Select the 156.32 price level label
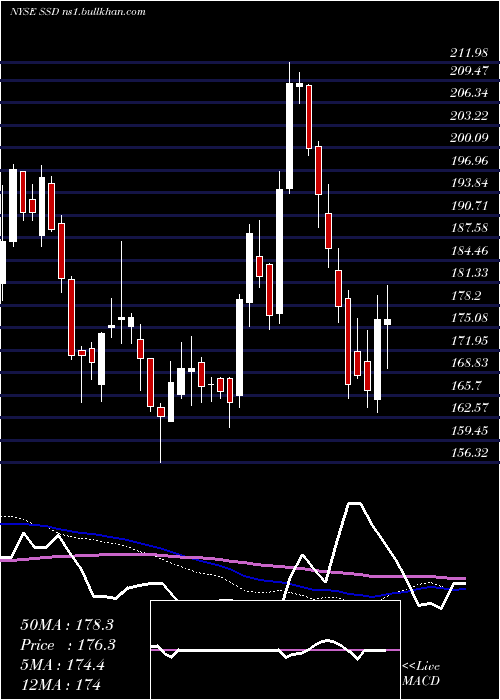Viewport: 500px width, 700px height. pos(470,453)
